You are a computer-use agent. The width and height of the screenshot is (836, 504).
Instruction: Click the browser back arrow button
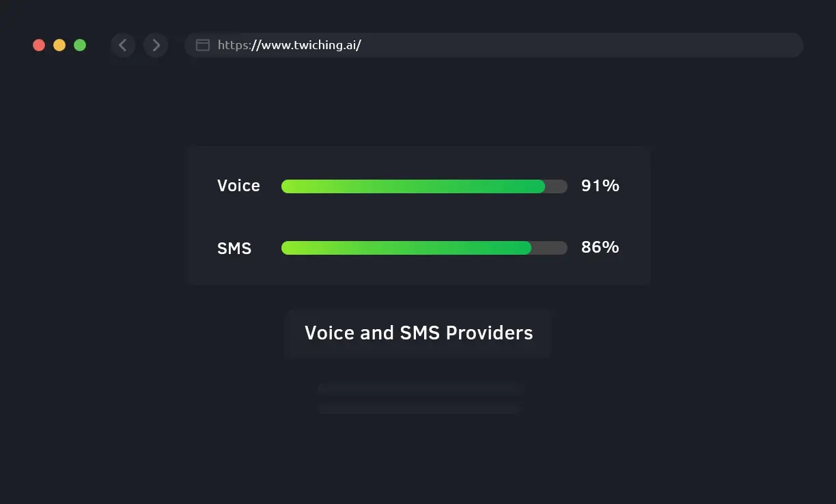pyautogui.click(x=123, y=45)
